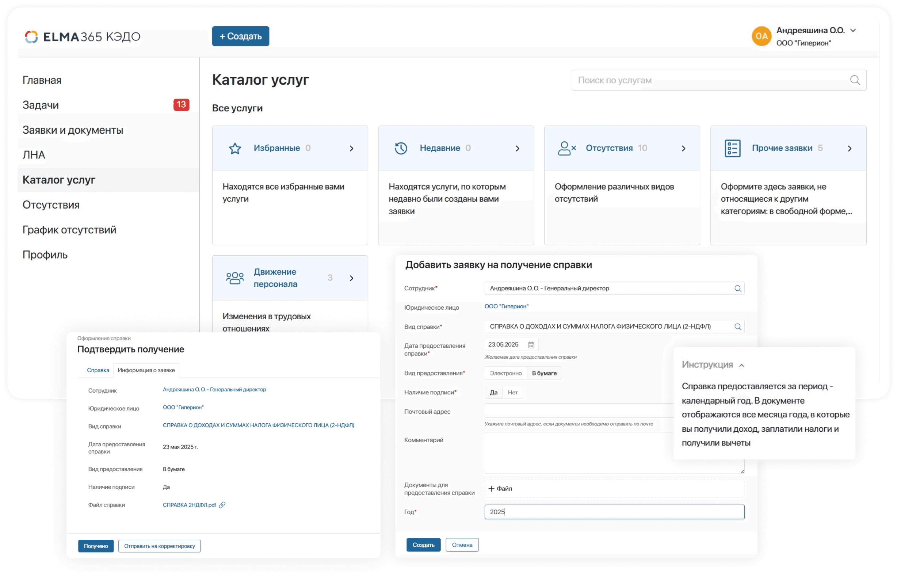The height and width of the screenshot is (588, 897).
Task: Select Электронно delivery option
Action: [x=505, y=373]
